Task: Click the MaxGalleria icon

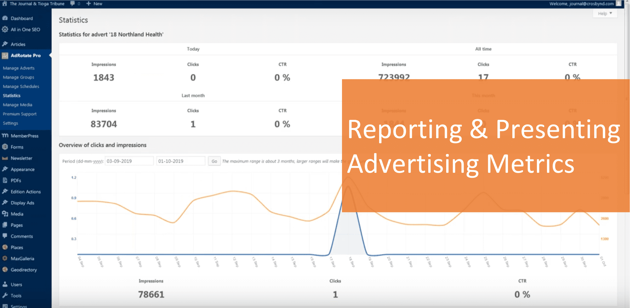Action: click(5, 258)
